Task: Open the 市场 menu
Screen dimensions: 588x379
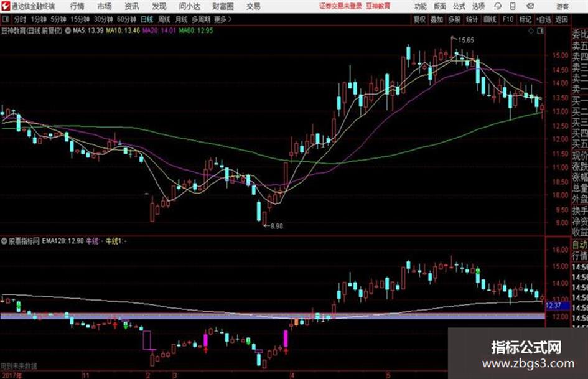Action: point(105,6)
